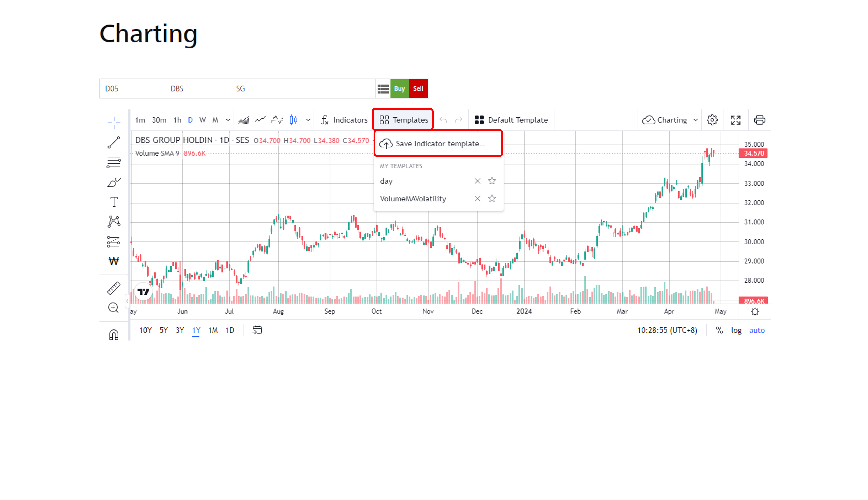The height and width of the screenshot is (500, 868).
Task: Click the Templates toolbar button
Action: tap(403, 120)
